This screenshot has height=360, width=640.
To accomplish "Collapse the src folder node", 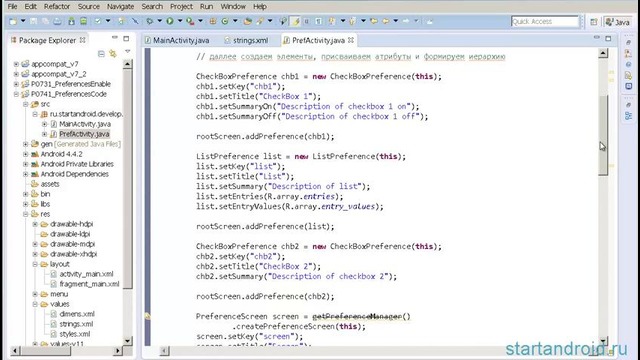I will click(26, 104).
